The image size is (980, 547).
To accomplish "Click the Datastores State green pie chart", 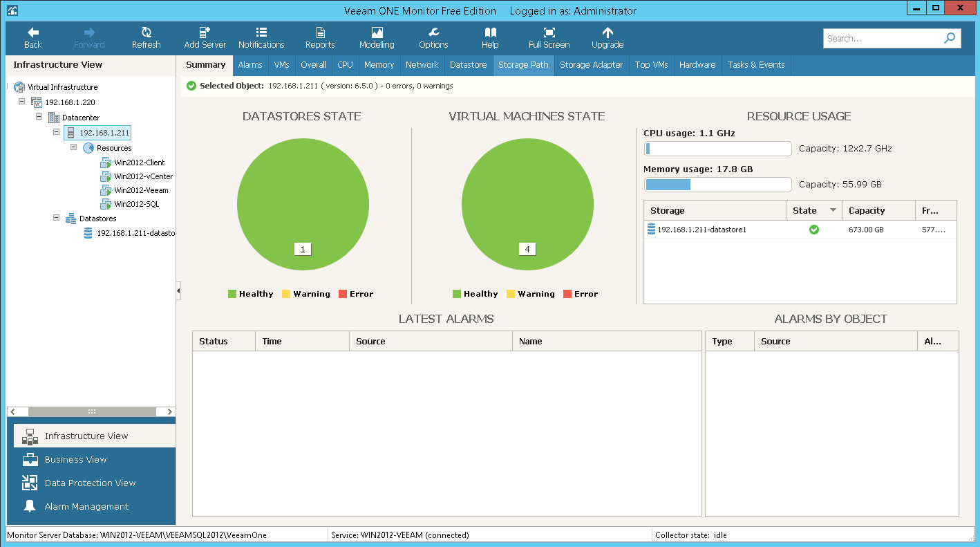I will click(x=303, y=204).
